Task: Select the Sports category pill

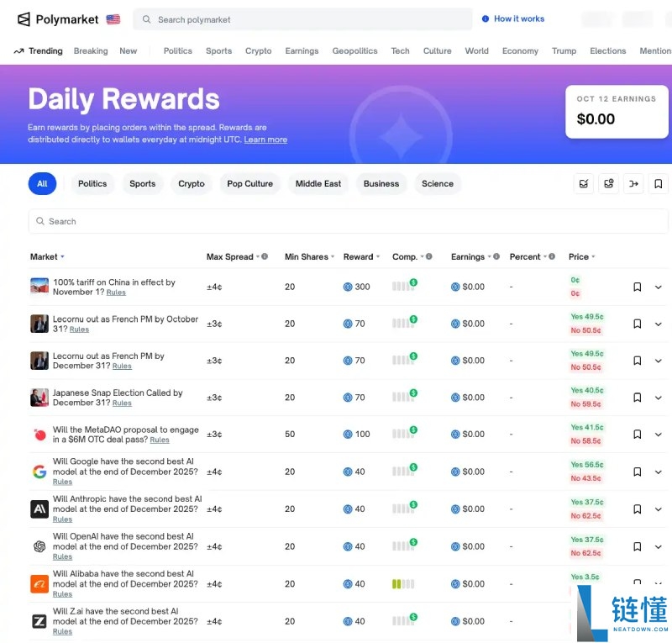Action: pos(142,183)
